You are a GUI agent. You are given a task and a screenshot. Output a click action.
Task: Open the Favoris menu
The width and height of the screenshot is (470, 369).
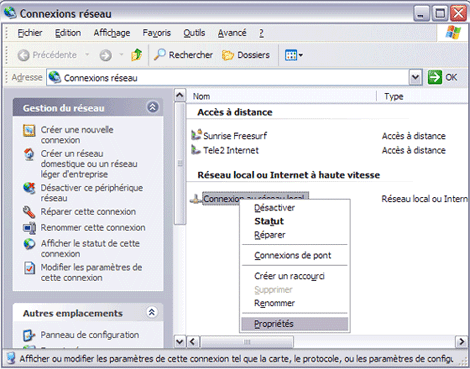coord(157,33)
